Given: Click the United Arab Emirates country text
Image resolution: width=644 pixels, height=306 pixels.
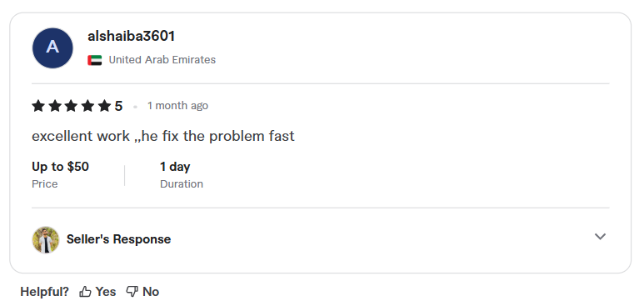Looking at the screenshot, I should 162,60.
